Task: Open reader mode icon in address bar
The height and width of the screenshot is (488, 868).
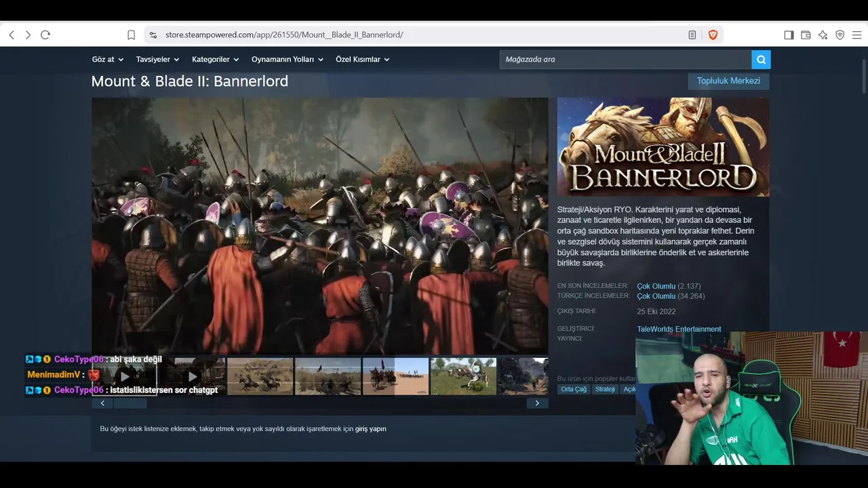Action: point(692,35)
